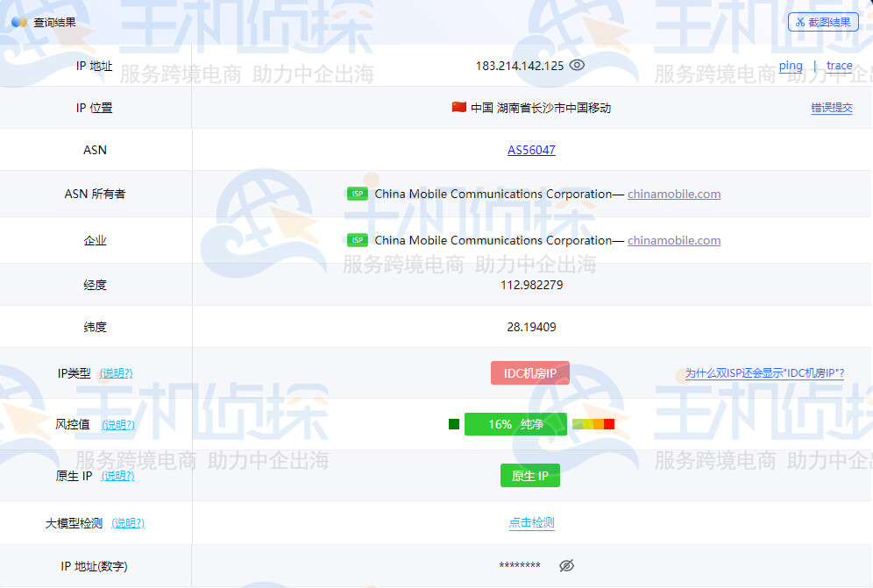The image size is (873, 588).
Task: Click the 16% 纯净 risk progress badge
Action: point(515,423)
